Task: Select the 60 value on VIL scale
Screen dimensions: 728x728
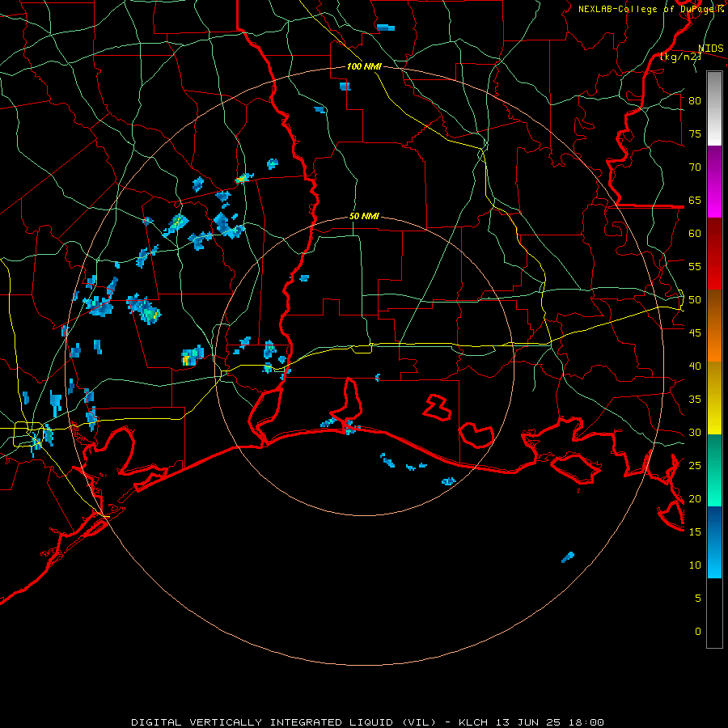Action: pyautogui.click(x=695, y=234)
